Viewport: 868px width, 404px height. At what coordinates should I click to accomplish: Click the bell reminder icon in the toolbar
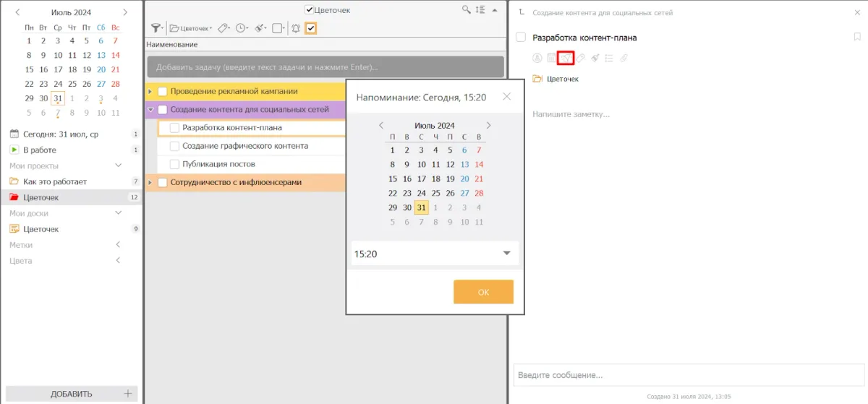tap(295, 28)
